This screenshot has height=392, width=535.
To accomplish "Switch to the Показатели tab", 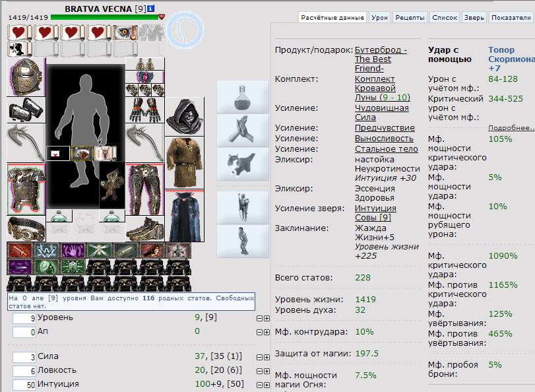I will click(x=511, y=17).
